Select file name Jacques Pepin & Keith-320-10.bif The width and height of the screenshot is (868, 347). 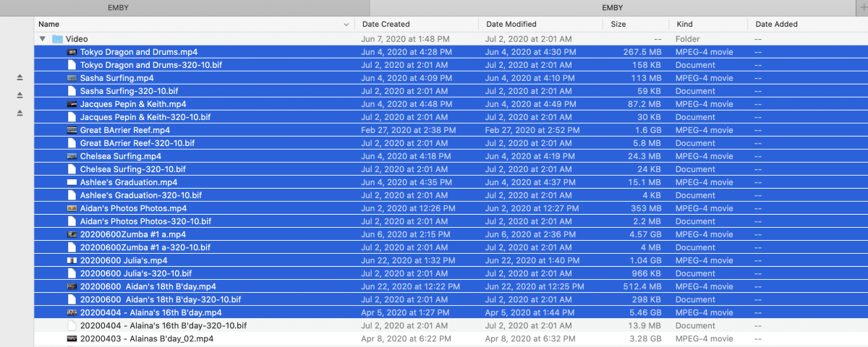click(x=145, y=117)
